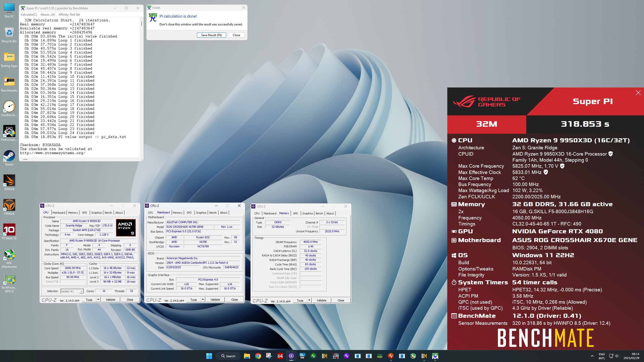Click Validate in CPU-Z Mainboard window
The height and width of the screenshot is (362, 644).
(215, 300)
